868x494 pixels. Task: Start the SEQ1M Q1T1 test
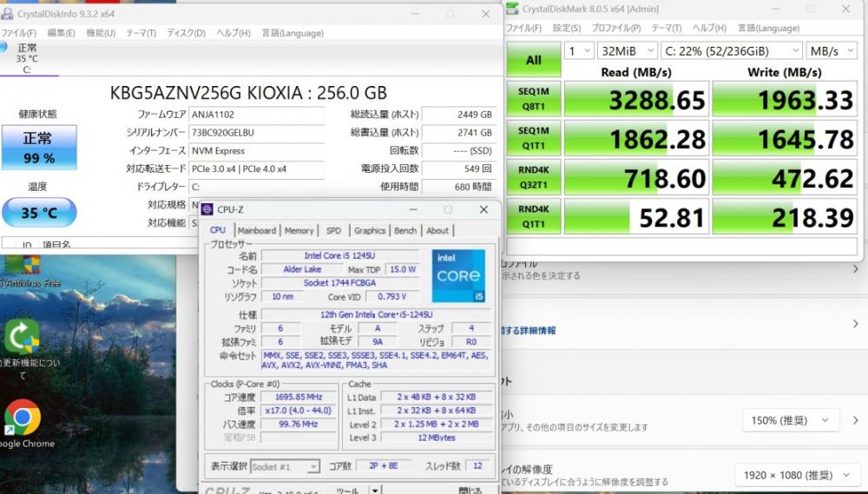(534, 138)
